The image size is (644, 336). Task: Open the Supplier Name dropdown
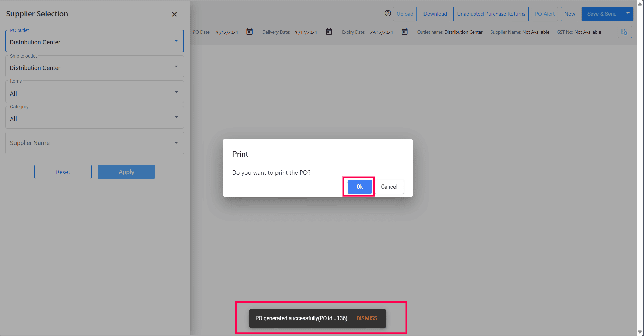coord(95,143)
